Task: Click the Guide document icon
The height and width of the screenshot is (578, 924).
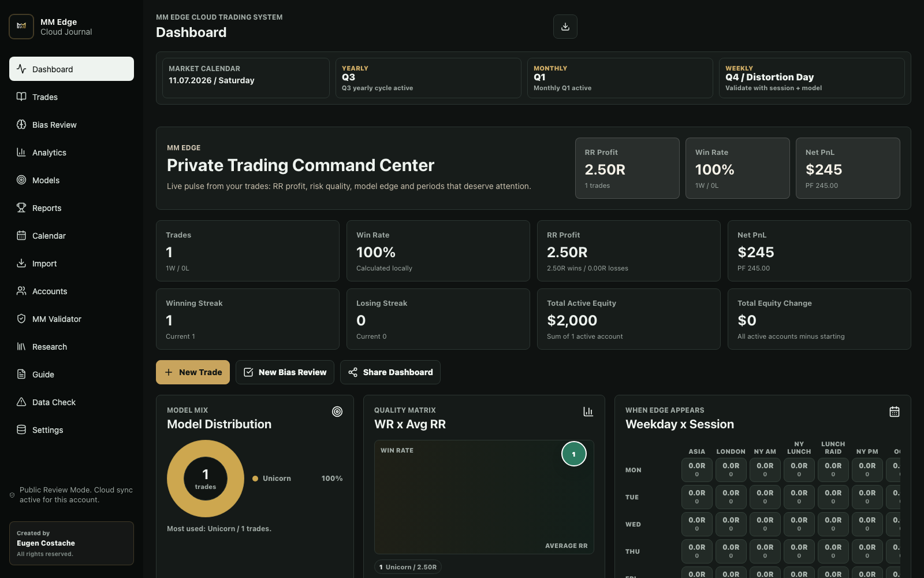Action: (x=21, y=374)
